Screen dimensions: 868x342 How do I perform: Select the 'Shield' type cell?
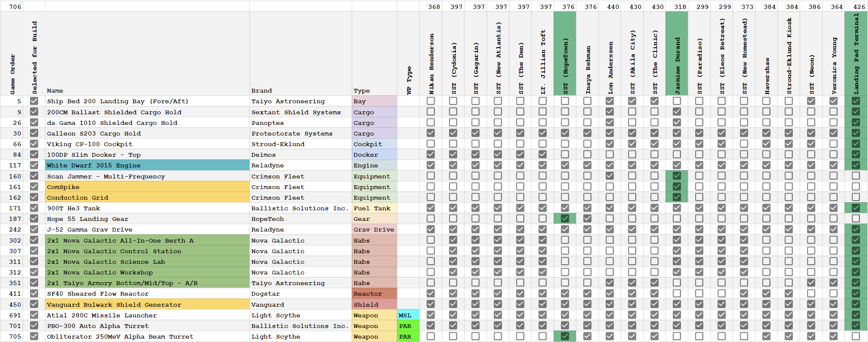(x=375, y=304)
